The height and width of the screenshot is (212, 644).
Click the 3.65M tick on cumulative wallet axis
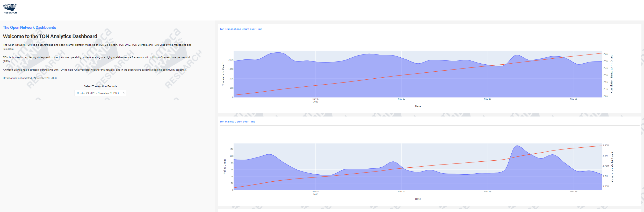tap(606, 186)
